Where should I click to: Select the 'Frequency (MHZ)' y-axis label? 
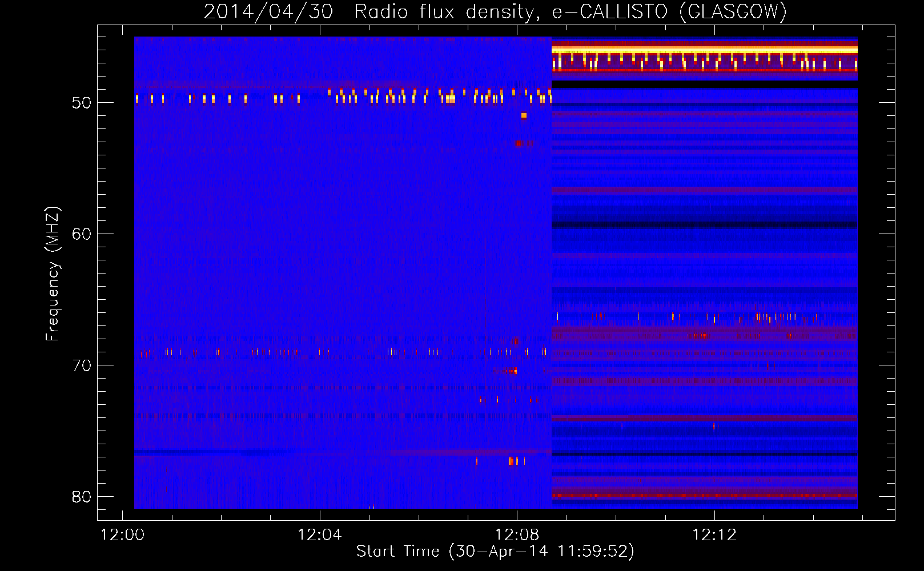[53, 274]
